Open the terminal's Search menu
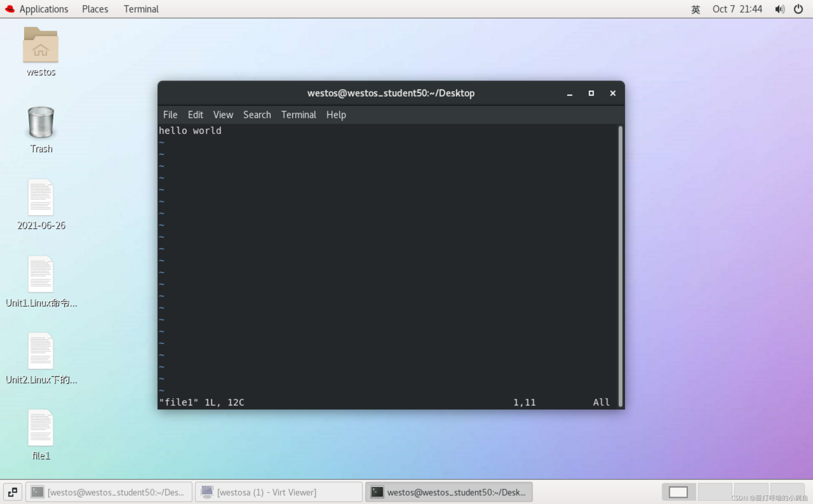The width and height of the screenshot is (813, 504). tap(257, 115)
